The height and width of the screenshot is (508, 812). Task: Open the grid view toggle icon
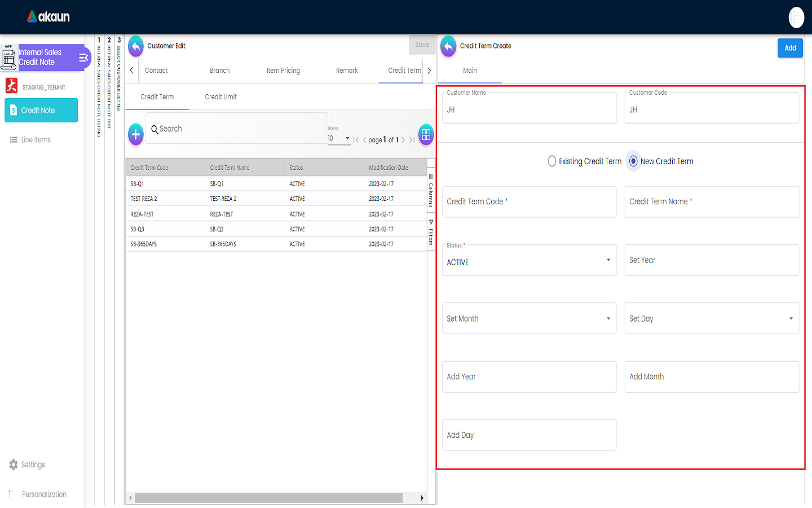pyautogui.click(x=426, y=135)
